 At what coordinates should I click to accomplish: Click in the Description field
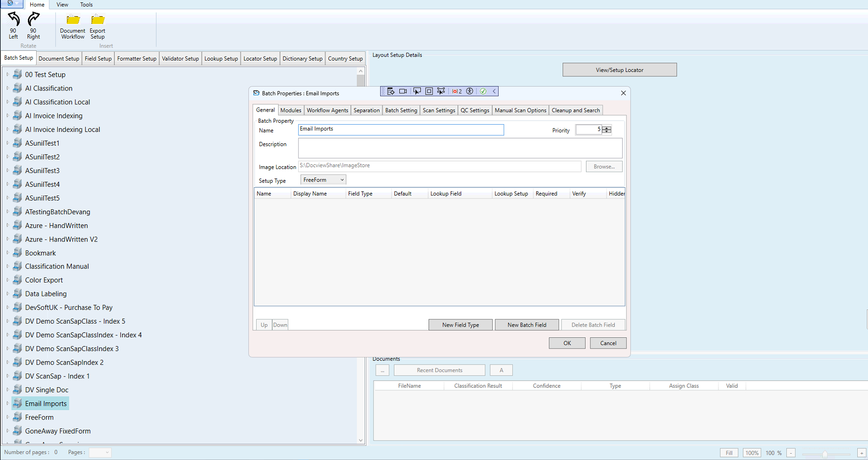coord(460,148)
